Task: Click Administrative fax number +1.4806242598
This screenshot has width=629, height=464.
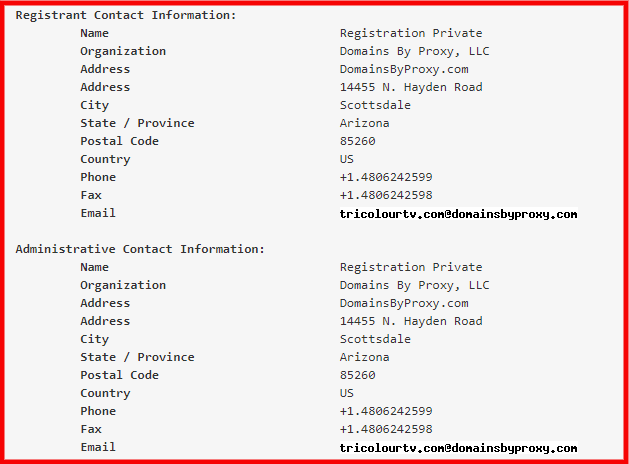Action: (x=386, y=429)
